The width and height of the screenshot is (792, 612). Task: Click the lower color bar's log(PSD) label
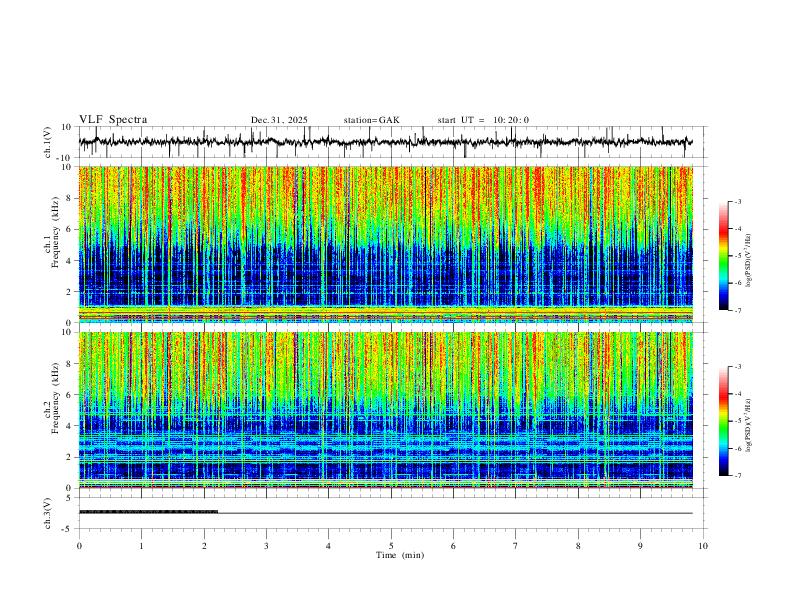(x=749, y=425)
